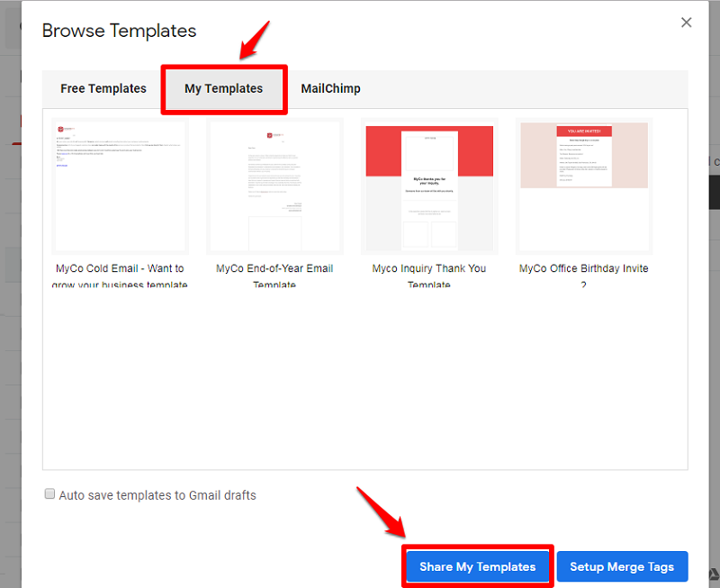This screenshot has width=720, height=588.
Task: Switch to the Free Templates tab
Action: pyautogui.click(x=103, y=88)
